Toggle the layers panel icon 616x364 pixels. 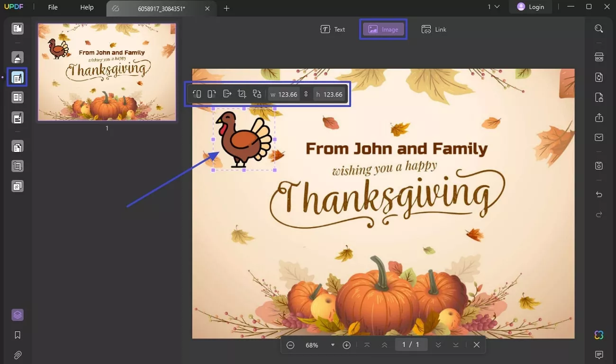[x=18, y=315]
